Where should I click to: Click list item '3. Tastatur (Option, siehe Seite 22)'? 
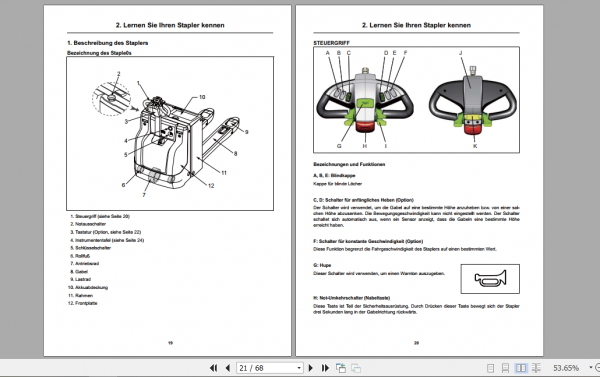pos(106,232)
